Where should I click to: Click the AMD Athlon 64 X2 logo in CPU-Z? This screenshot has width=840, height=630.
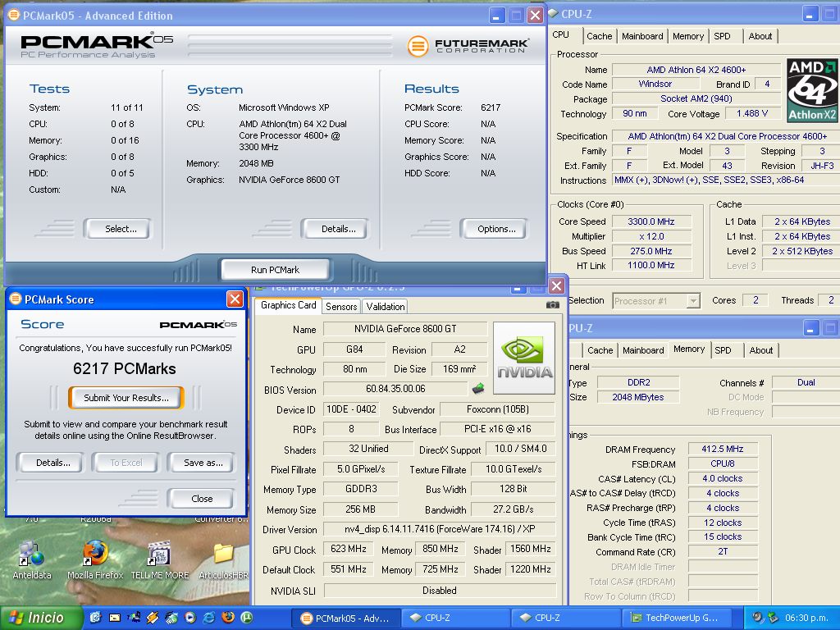coord(812,90)
